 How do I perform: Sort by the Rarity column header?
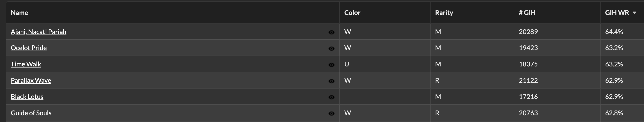[444, 13]
